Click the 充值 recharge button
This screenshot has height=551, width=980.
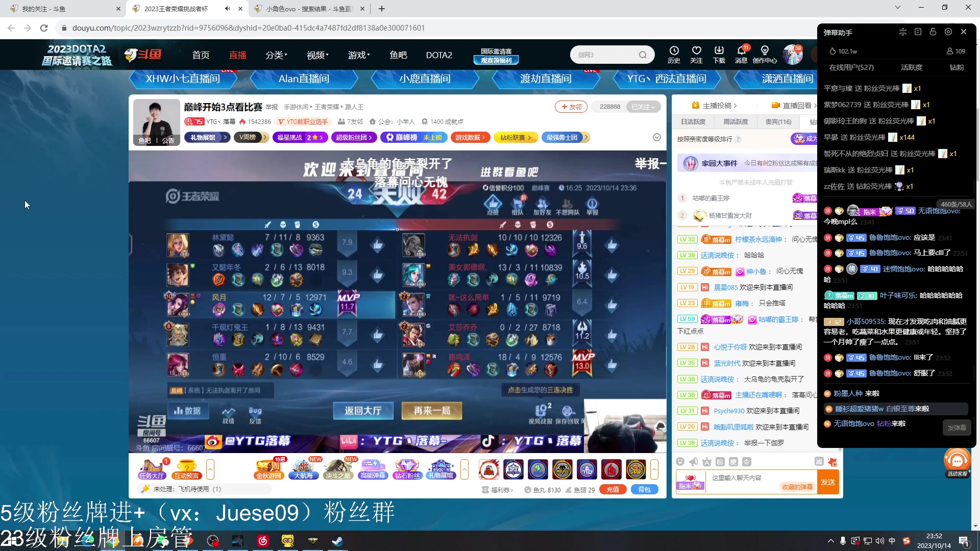(612, 489)
